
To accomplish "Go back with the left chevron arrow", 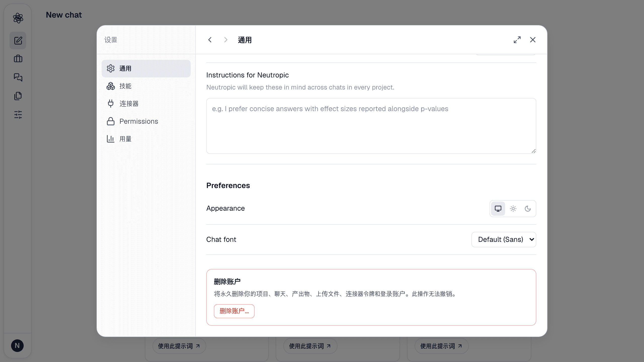I will click(210, 40).
